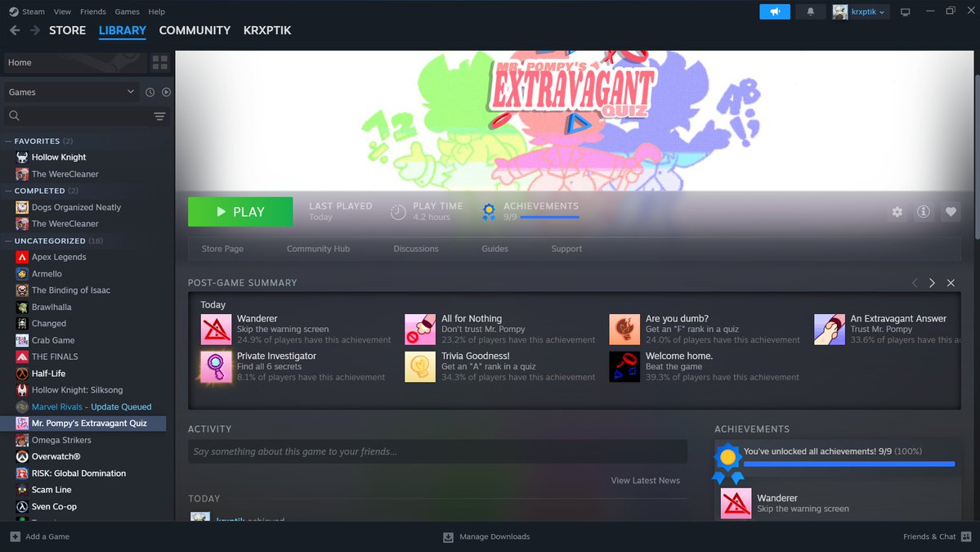Click the Trivia Goodness! achievement icon

[420, 366]
